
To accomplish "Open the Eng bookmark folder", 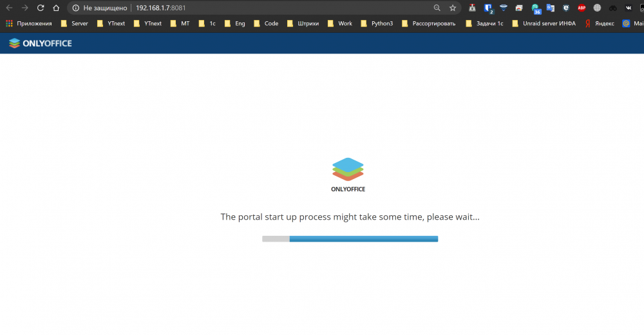I will (234, 23).
